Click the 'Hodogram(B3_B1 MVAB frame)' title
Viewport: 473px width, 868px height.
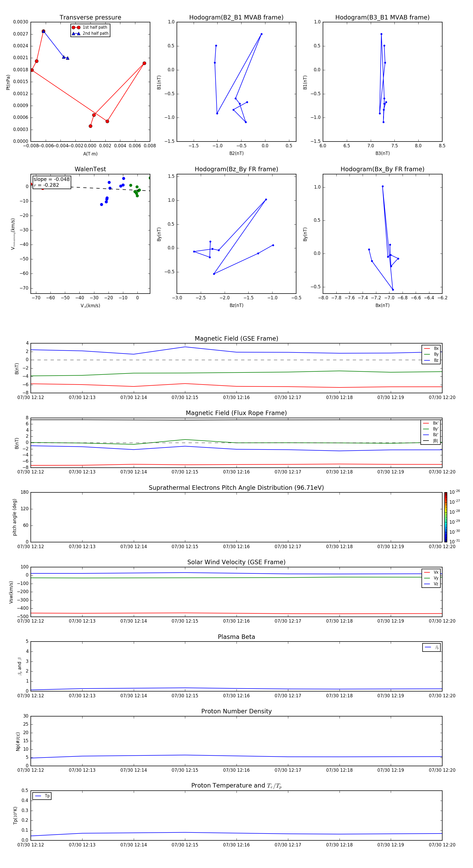[x=382, y=18]
